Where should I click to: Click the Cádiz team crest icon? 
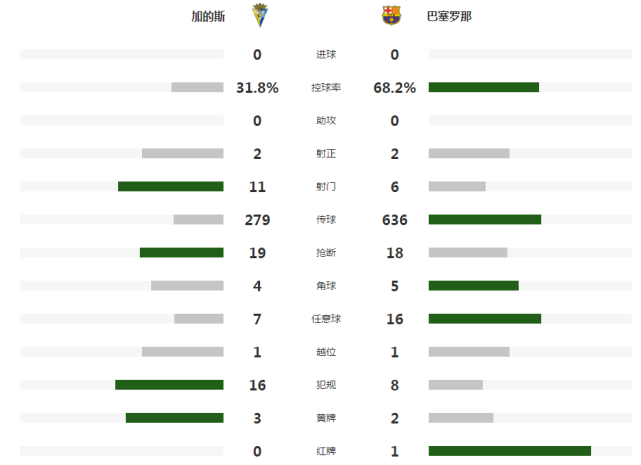260,16
